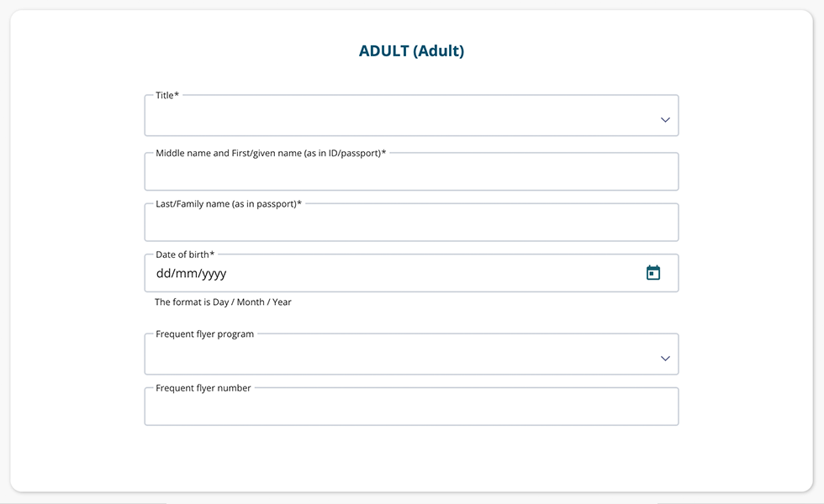
Task: Click the 'Last/Family name' field label
Action: click(228, 204)
